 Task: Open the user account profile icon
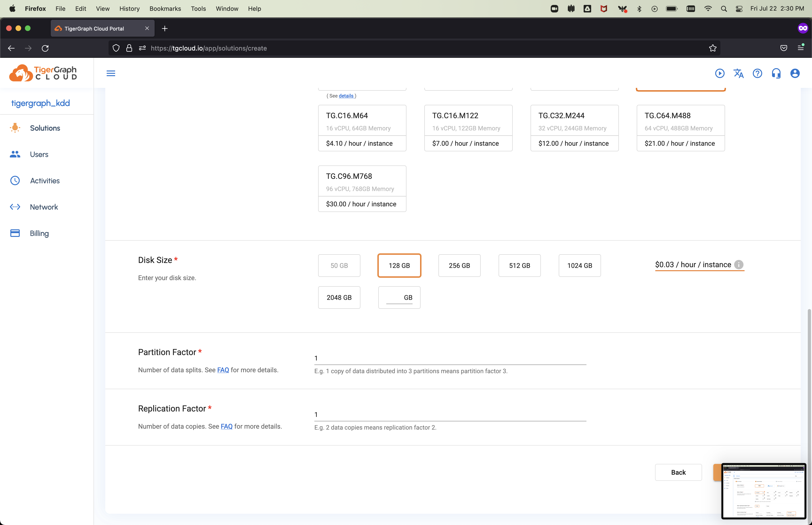tap(795, 73)
